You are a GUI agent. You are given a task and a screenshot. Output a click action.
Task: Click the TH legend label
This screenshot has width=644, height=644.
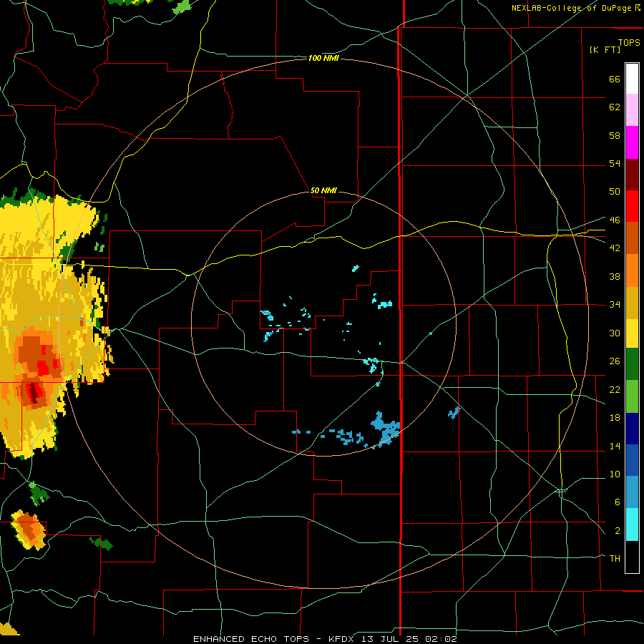tap(615, 558)
